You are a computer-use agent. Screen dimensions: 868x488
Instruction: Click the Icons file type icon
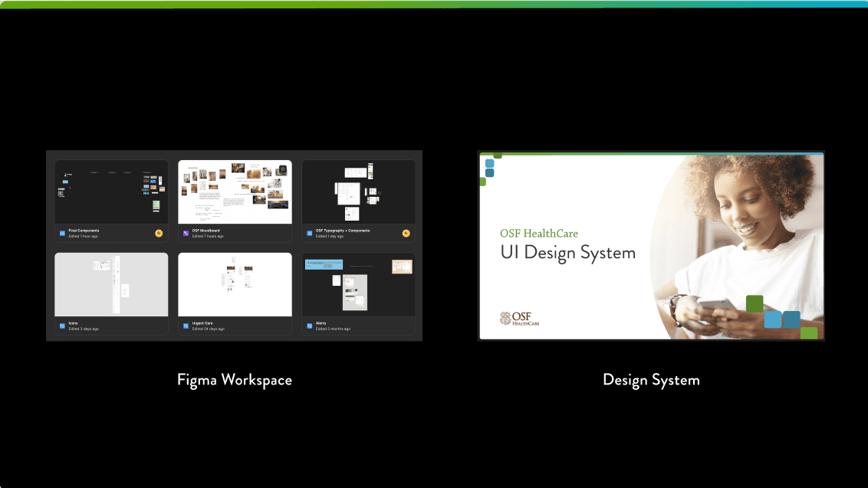click(x=62, y=326)
